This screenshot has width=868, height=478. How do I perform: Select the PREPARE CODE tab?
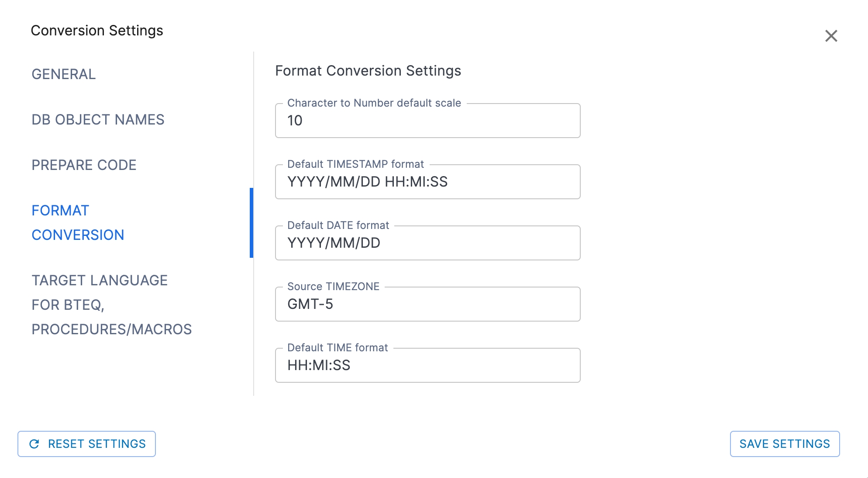click(84, 165)
